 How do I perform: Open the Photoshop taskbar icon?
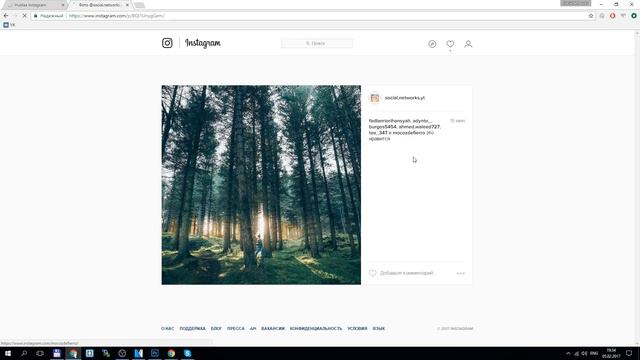coord(155,353)
